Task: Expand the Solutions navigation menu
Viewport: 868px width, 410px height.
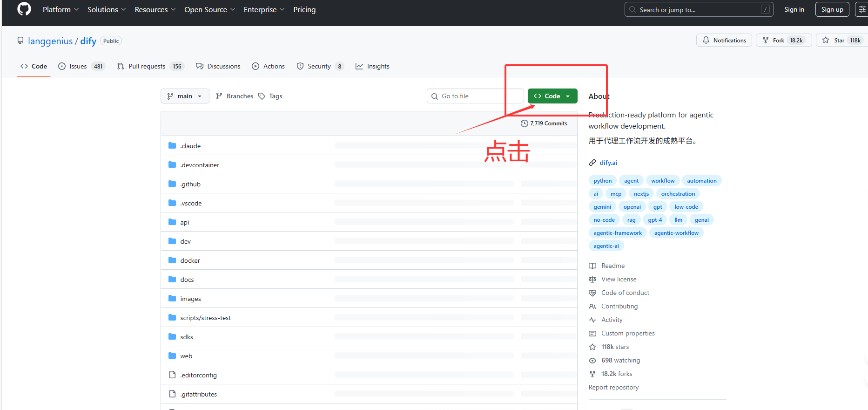Action: tap(107, 9)
